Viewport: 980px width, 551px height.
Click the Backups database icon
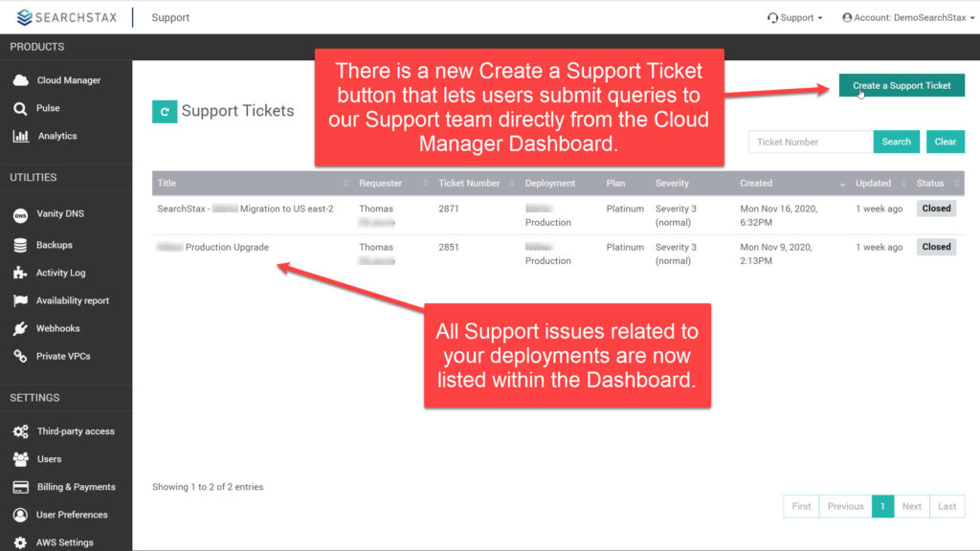[x=20, y=245]
